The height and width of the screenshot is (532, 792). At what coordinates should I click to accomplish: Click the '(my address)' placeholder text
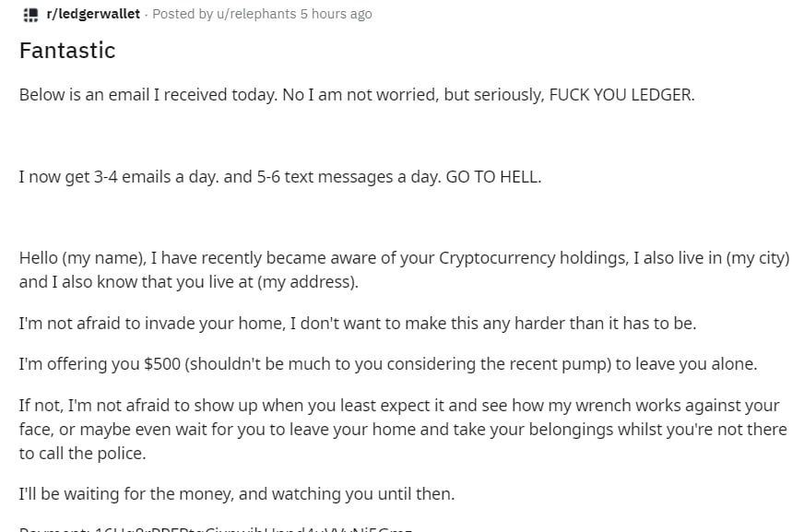[x=305, y=282]
